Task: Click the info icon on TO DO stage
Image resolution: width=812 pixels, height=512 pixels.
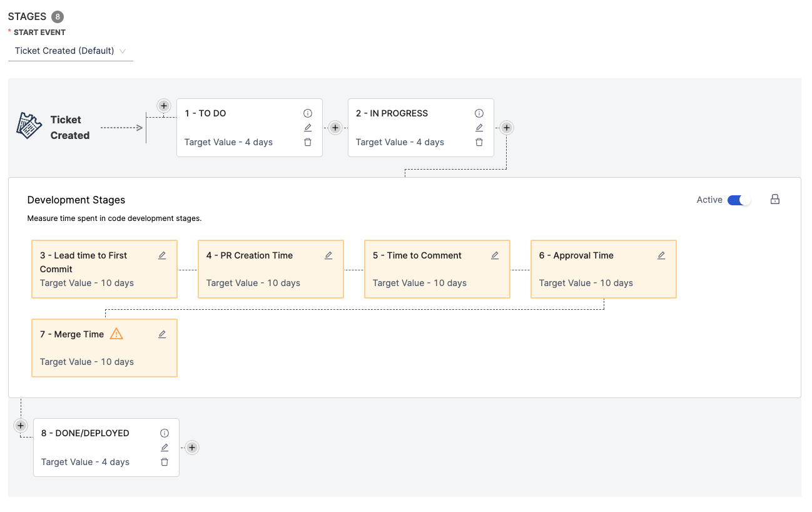Action: click(x=308, y=113)
